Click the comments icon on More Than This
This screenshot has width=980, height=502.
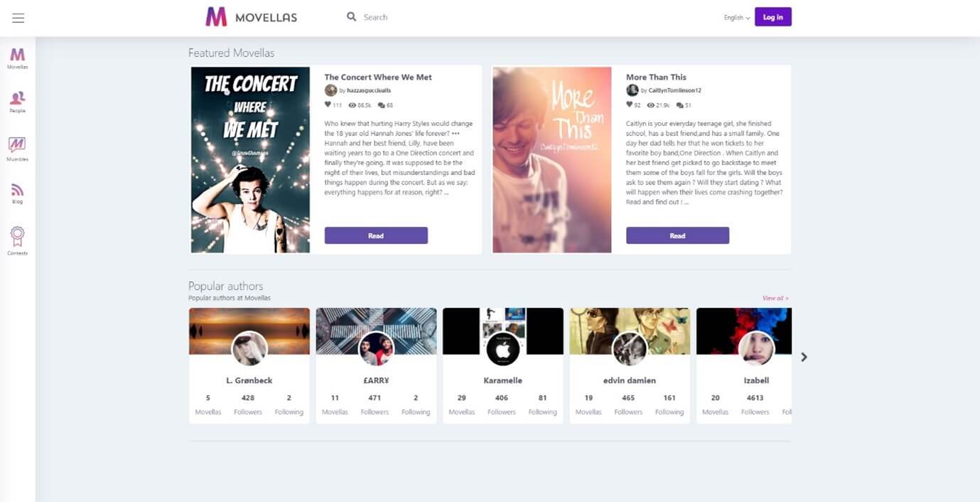click(680, 105)
